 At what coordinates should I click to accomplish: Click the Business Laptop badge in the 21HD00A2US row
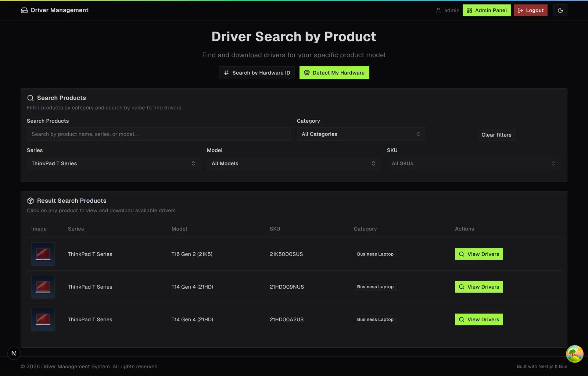[375, 319]
